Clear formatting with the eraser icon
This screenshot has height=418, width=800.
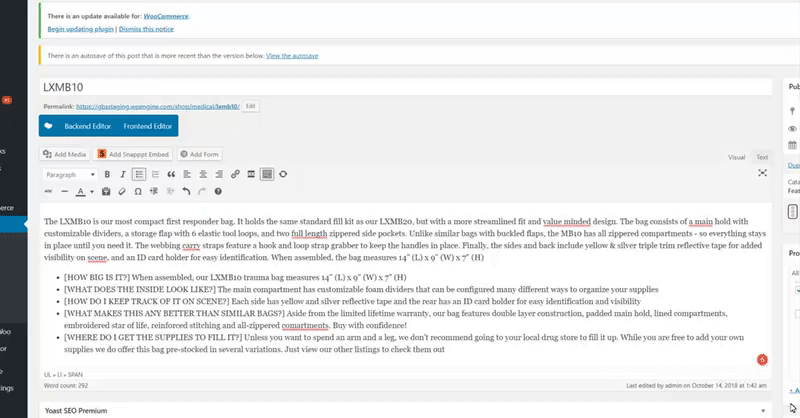click(x=122, y=191)
